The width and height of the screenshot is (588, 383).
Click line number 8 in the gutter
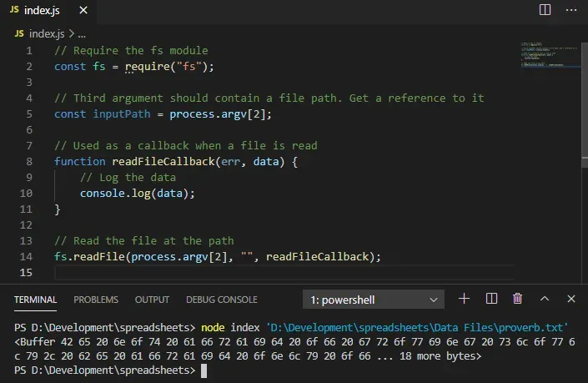(29, 162)
